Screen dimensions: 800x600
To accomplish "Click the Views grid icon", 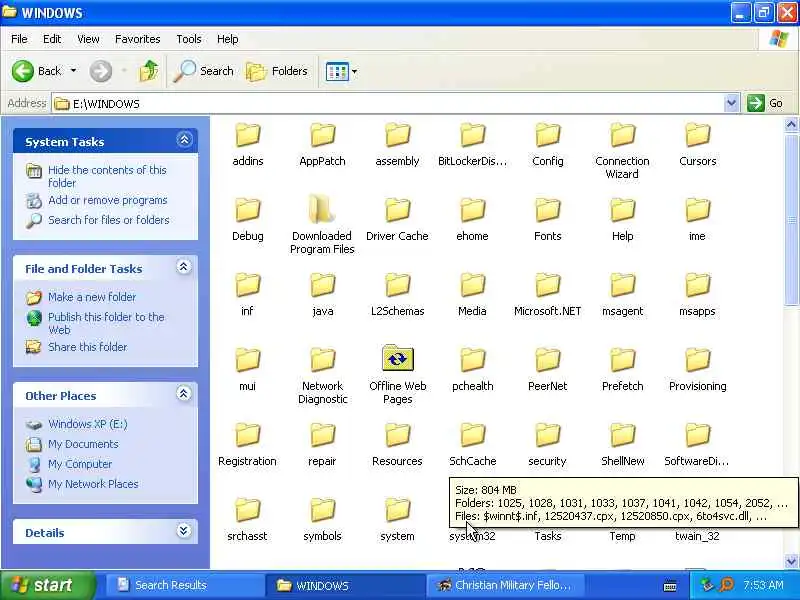I will [337, 71].
